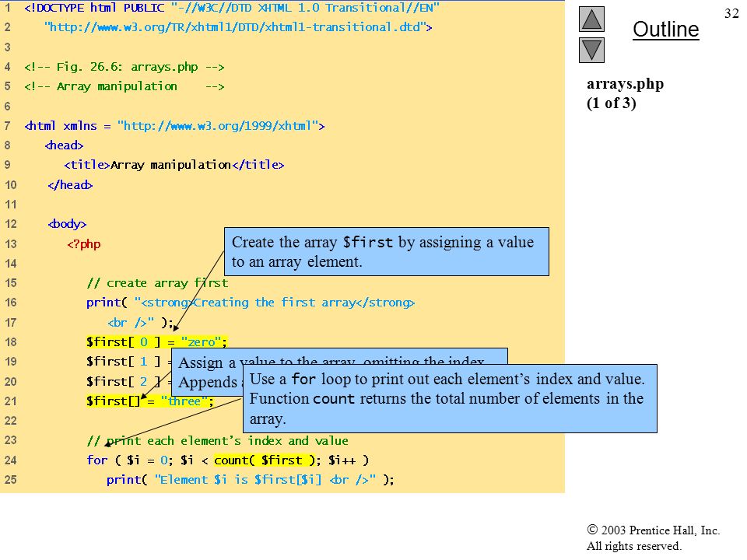Screen dimensions: 747x560
Task: Click the Prentice Hall copyright notice
Action: [x=653, y=537]
